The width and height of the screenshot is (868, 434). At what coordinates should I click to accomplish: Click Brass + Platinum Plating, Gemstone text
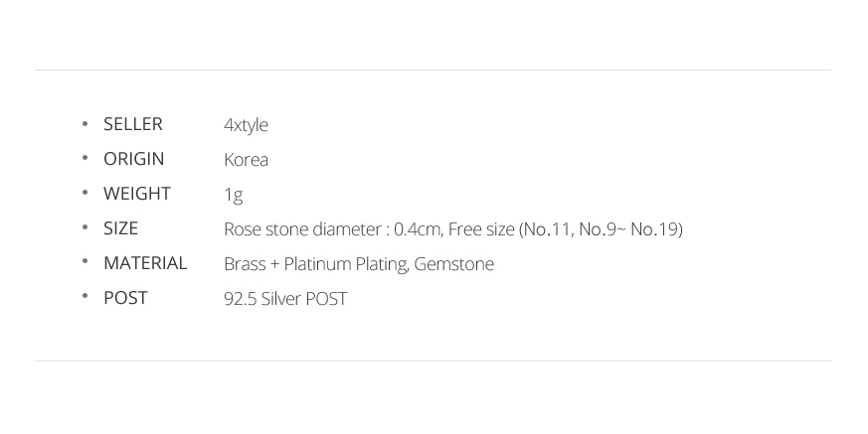(x=358, y=264)
